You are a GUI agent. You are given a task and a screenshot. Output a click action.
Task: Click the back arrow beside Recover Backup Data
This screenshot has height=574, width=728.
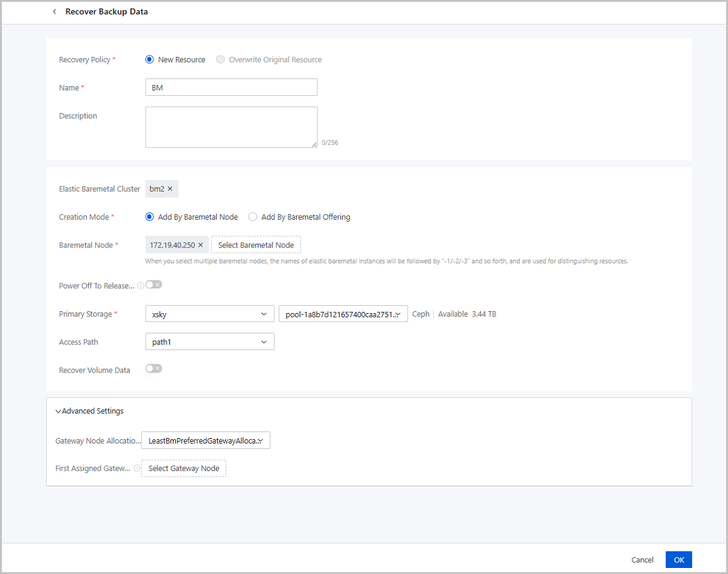pos(55,12)
